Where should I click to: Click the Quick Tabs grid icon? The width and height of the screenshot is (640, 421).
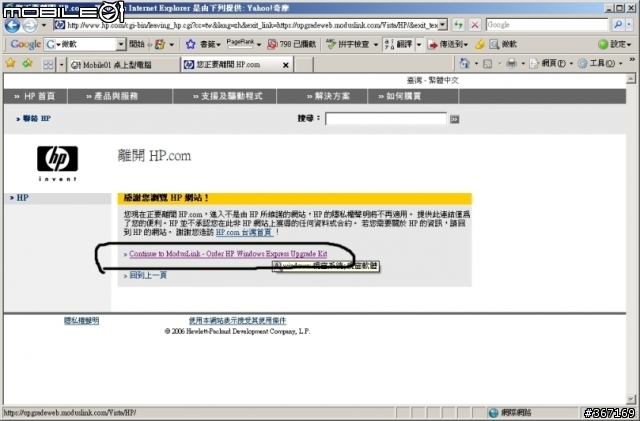[x=48, y=65]
